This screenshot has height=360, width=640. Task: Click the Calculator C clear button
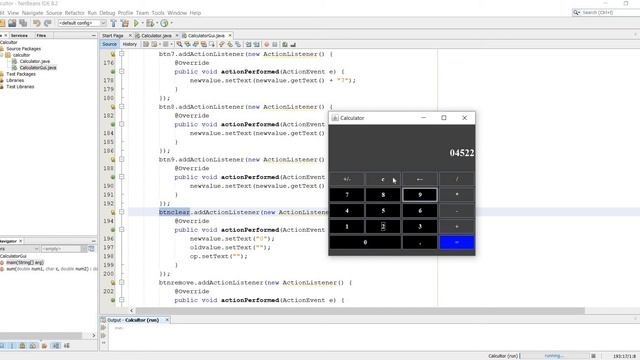(383, 179)
